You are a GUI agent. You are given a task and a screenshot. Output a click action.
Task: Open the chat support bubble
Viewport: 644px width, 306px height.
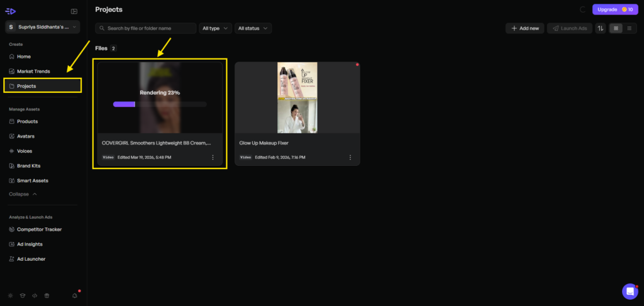630,291
